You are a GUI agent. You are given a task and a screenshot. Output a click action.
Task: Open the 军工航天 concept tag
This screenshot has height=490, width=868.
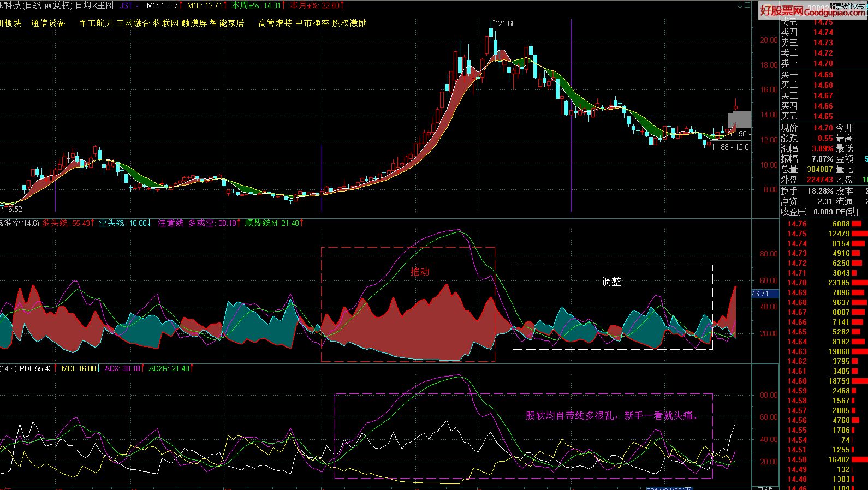96,23
